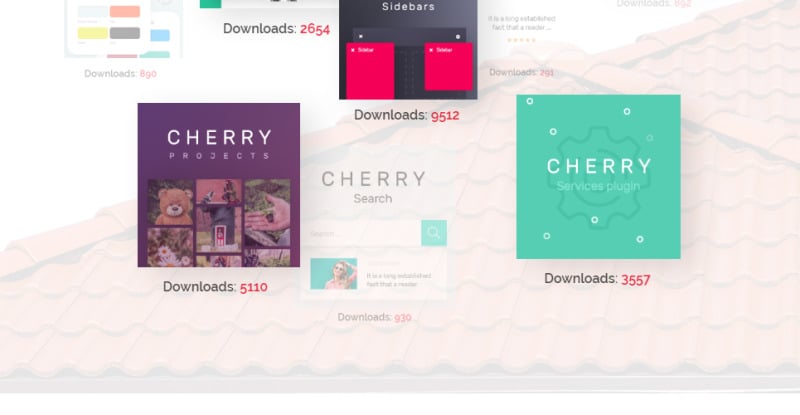This screenshot has height=415, width=800.
Task: Select the teddy bear photo in Cherry Projects
Action: tap(170, 202)
